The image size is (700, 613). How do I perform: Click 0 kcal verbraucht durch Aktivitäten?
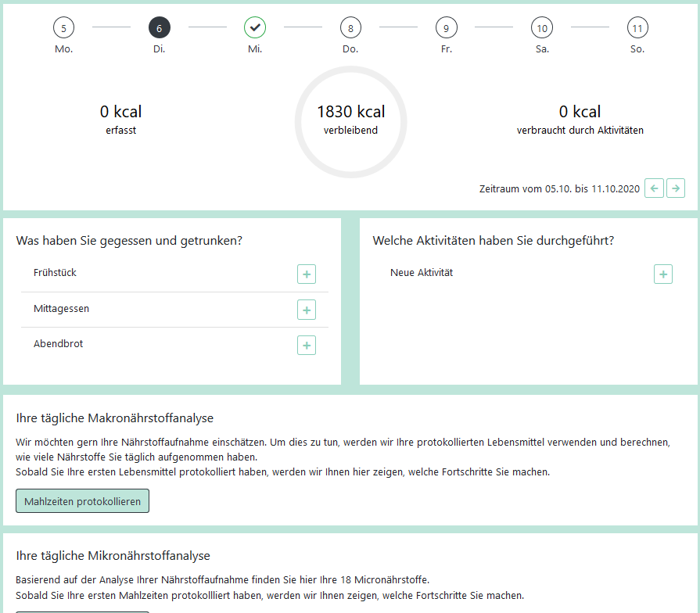pos(580,119)
